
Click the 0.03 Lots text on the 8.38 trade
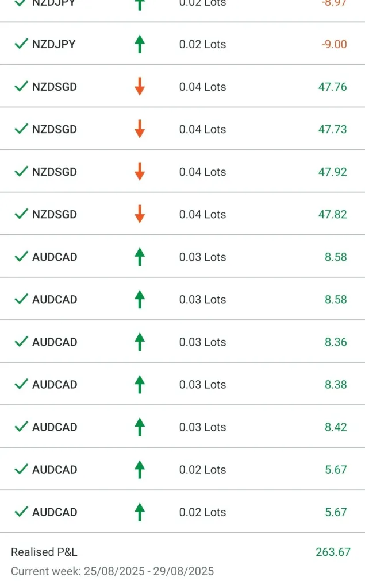click(x=202, y=384)
